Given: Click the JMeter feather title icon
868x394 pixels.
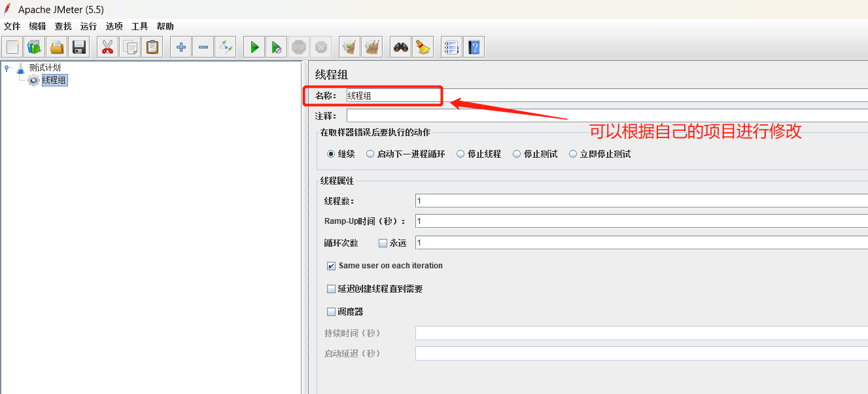Looking at the screenshot, I should click(x=7, y=9).
